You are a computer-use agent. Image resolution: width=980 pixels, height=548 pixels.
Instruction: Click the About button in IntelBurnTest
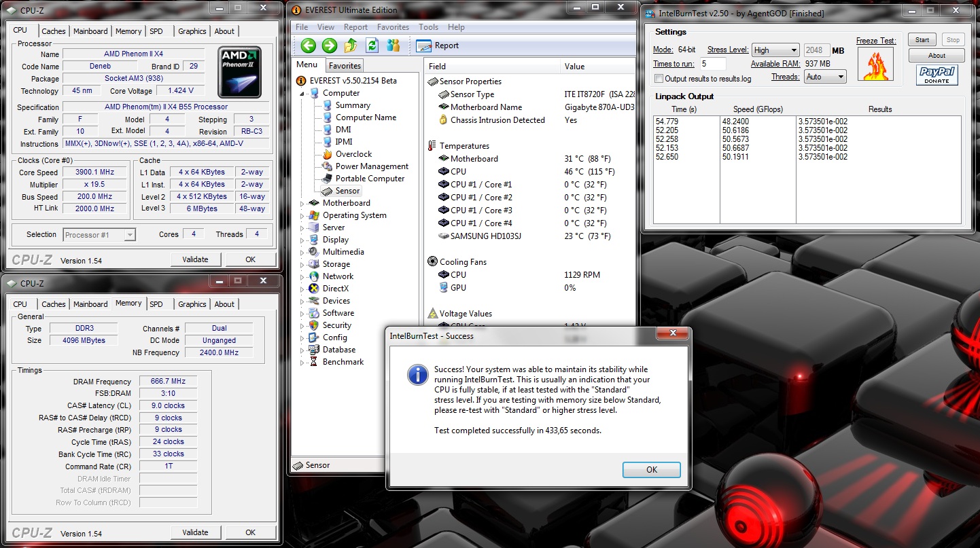937,56
